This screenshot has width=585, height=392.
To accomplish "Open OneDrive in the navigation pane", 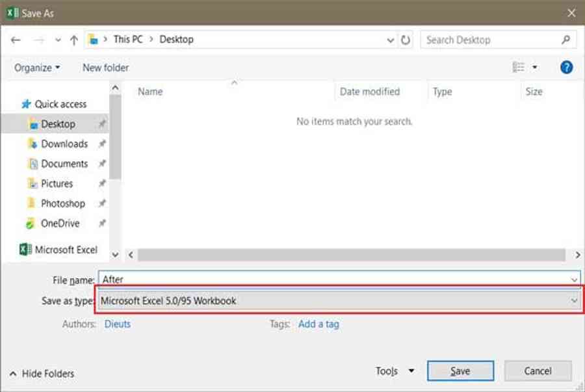I will (60, 224).
